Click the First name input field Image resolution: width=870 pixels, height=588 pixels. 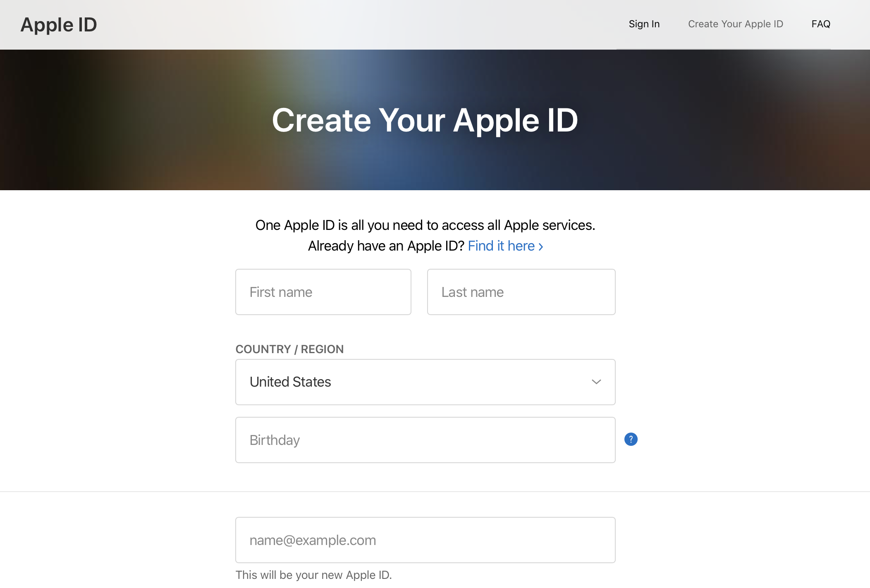323,292
